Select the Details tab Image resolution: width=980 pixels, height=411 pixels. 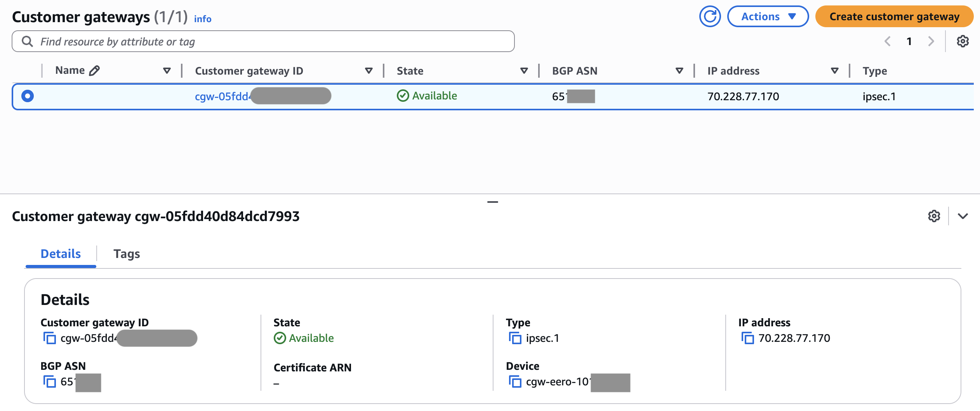60,254
